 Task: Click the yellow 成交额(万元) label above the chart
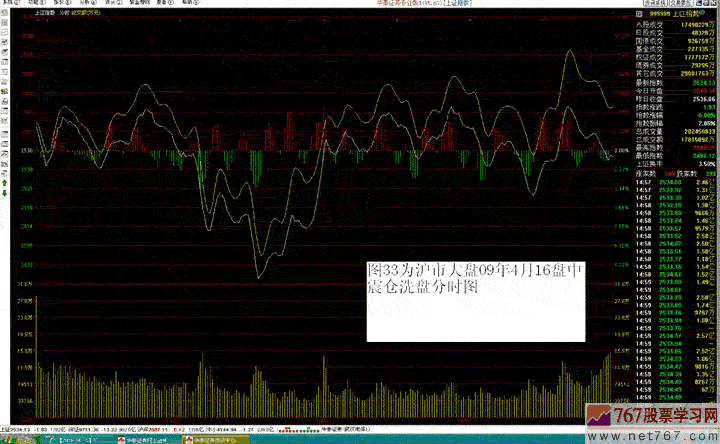86,13
